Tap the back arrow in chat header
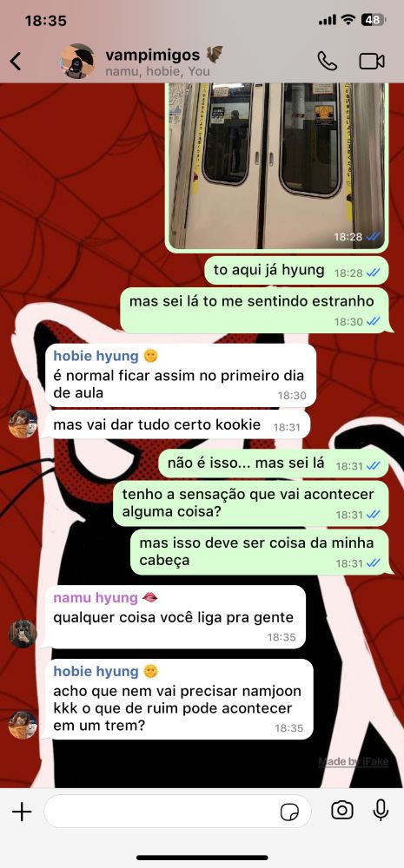Viewport: 404px width, 868px height. tap(16, 61)
